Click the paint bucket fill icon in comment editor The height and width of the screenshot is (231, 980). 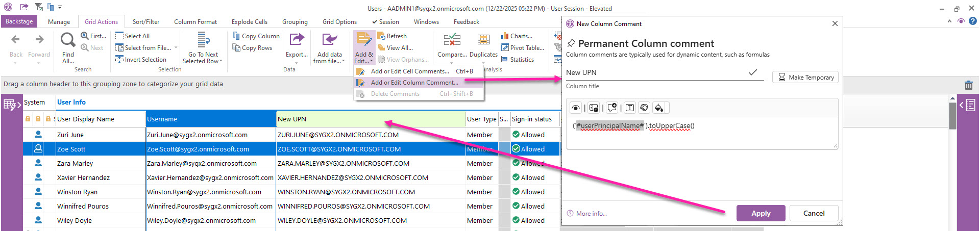(x=659, y=108)
